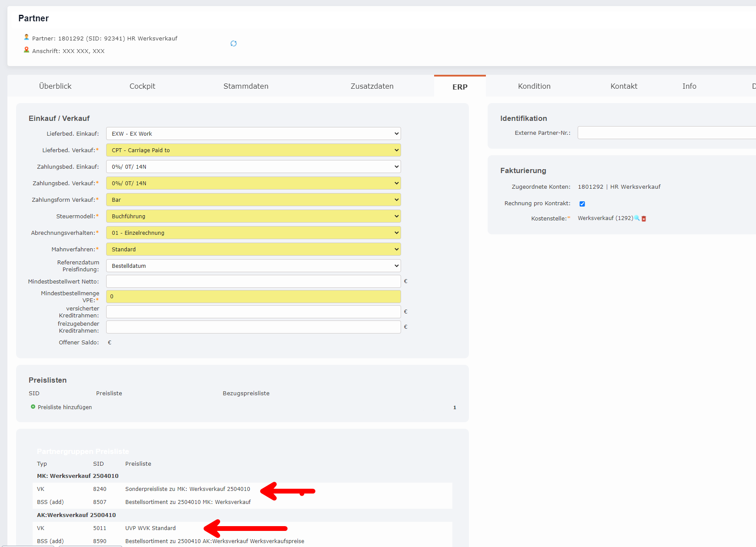The height and width of the screenshot is (547, 756).
Task: Click the red location pin beside Anschrift
Action: click(x=26, y=50)
